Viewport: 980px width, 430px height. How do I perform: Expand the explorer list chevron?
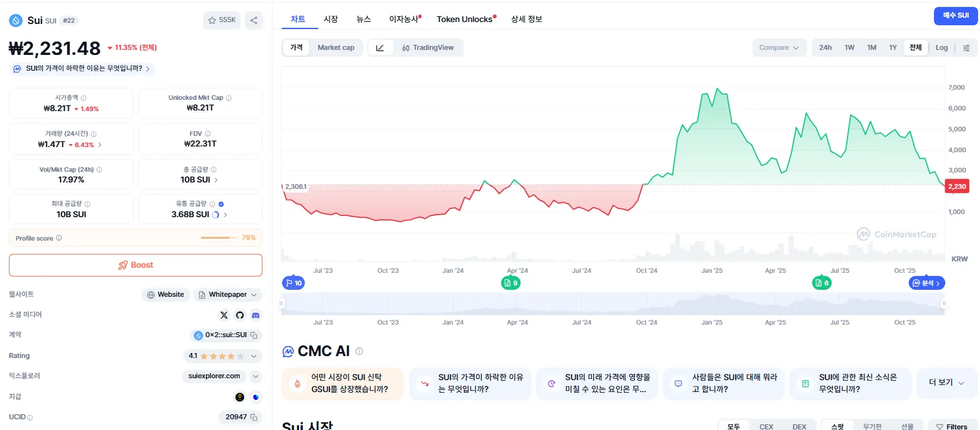tap(256, 376)
